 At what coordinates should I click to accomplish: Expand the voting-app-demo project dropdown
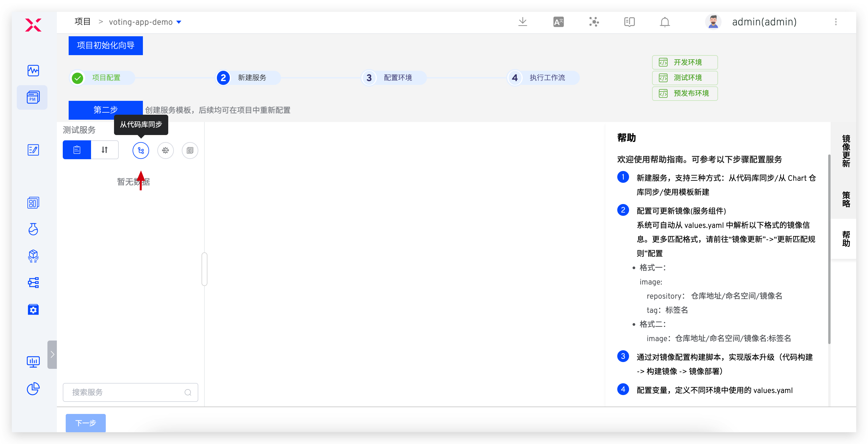click(179, 22)
